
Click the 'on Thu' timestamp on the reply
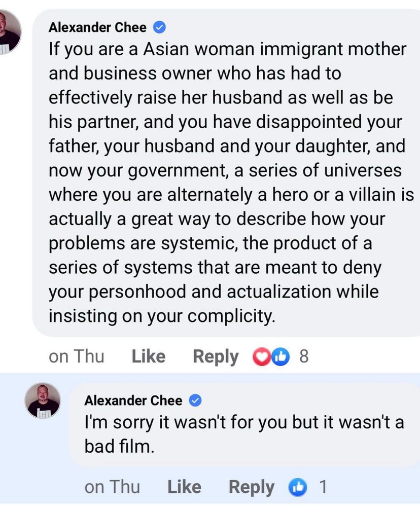click(x=112, y=487)
